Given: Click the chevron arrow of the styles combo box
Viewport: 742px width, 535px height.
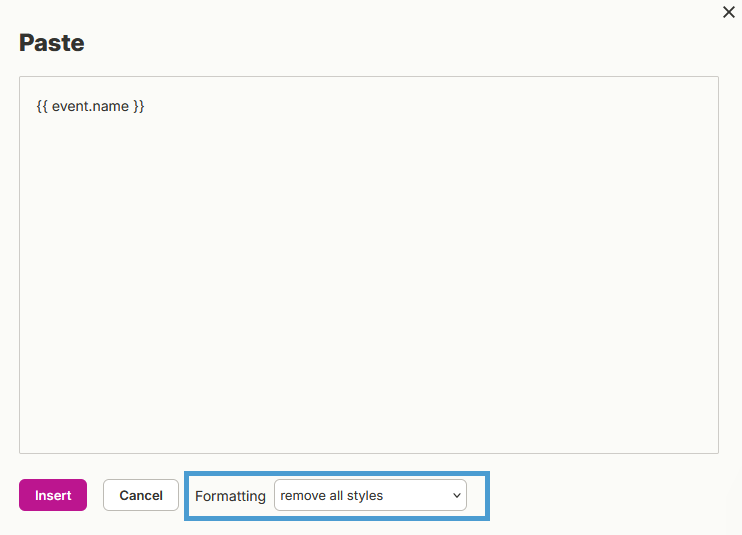Looking at the screenshot, I should pyautogui.click(x=457, y=496).
